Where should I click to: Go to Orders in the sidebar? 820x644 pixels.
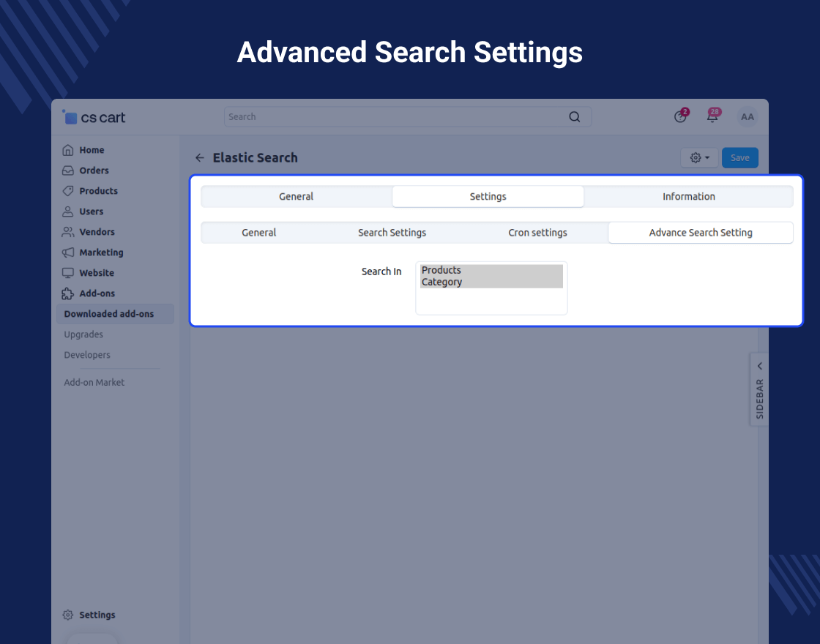pos(94,171)
